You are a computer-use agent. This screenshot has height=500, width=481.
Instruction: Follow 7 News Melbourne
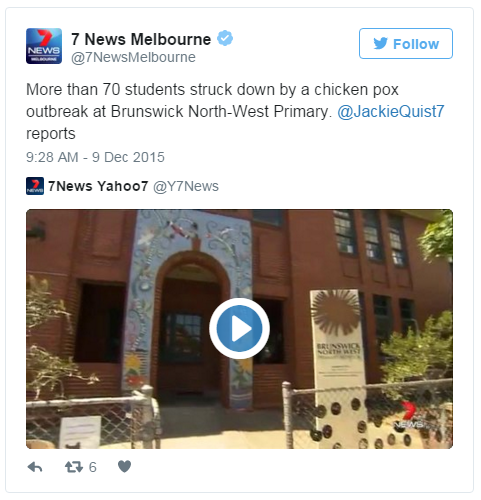(x=406, y=44)
